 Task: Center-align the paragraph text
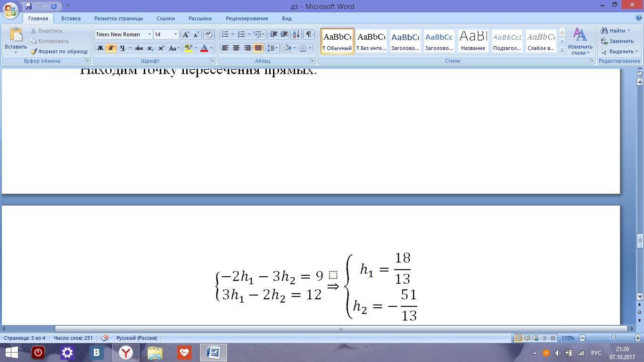click(236, 48)
